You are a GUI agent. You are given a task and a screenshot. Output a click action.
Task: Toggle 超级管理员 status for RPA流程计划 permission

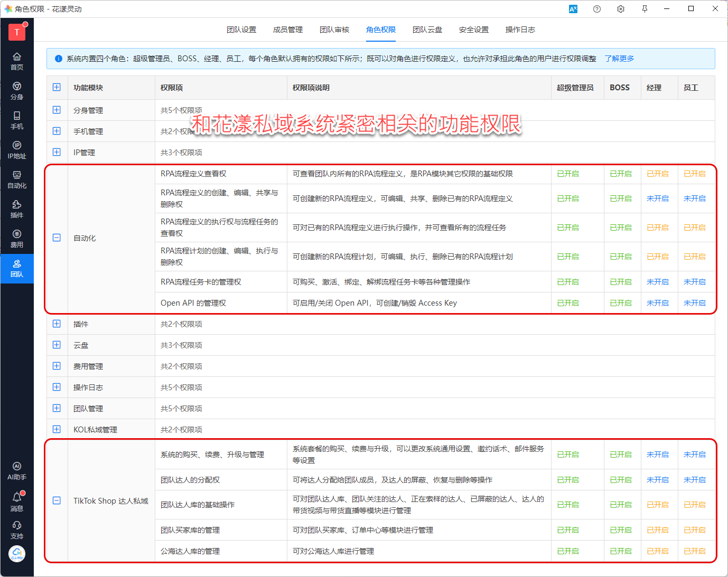[x=568, y=257]
